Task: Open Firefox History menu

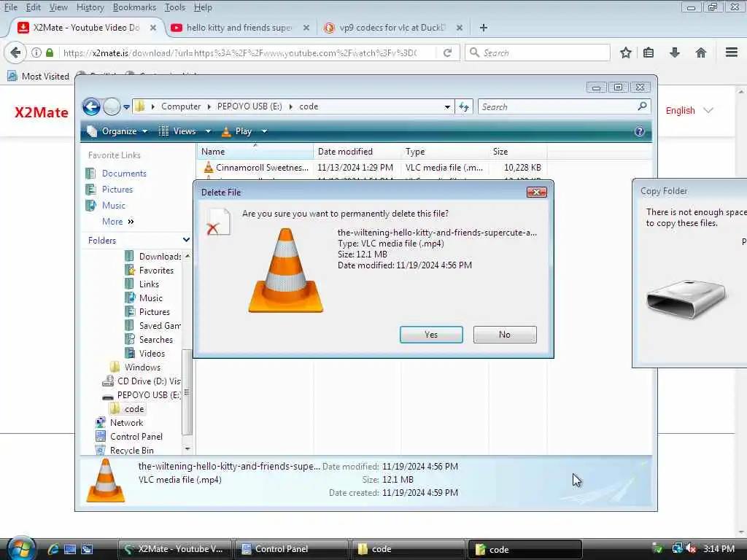Action: tap(90, 7)
